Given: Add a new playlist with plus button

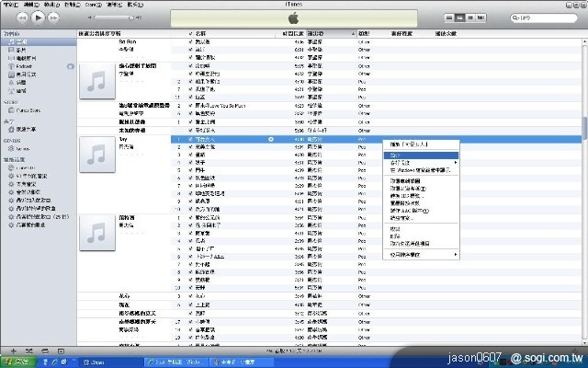Looking at the screenshot, I should (13, 351).
